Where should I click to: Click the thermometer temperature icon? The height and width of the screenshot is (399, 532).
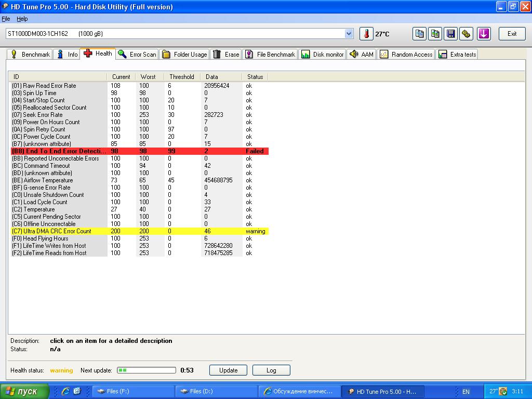click(366, 34)
